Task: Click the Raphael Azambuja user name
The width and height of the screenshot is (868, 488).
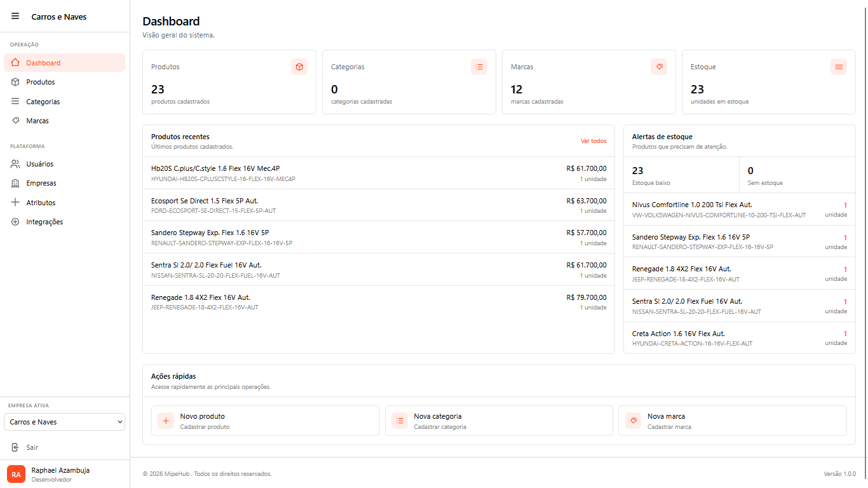Action: (x=60, y=470)
